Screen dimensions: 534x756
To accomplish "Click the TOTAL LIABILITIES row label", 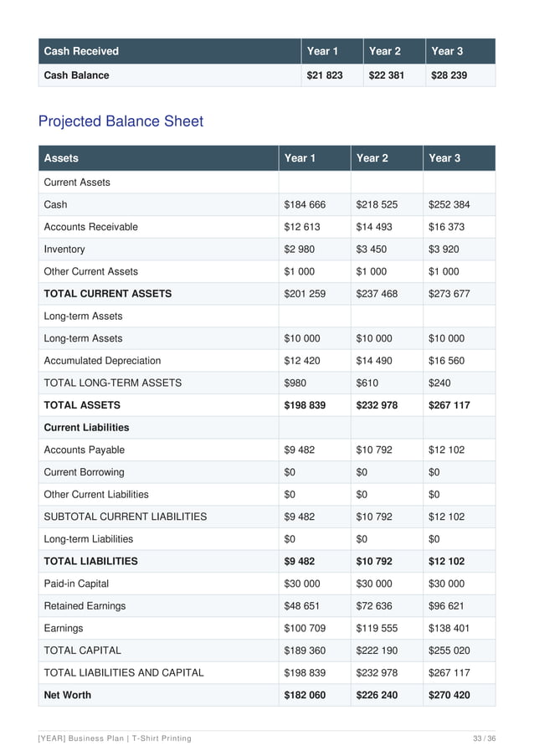I will coord(90,561).
